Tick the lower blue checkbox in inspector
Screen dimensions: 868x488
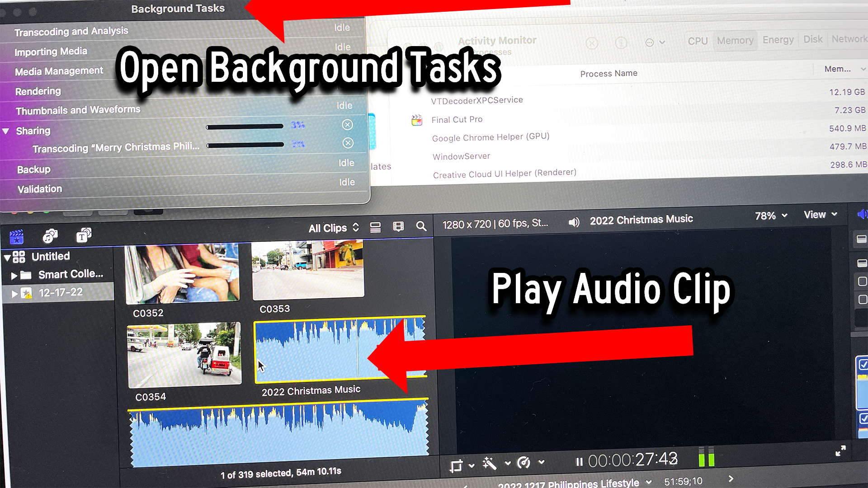863,418
